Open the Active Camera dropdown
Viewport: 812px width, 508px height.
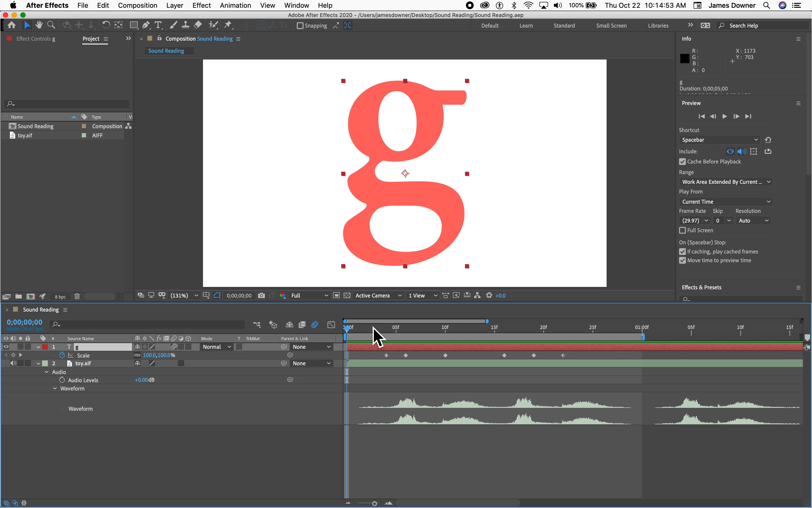[378, 295]
